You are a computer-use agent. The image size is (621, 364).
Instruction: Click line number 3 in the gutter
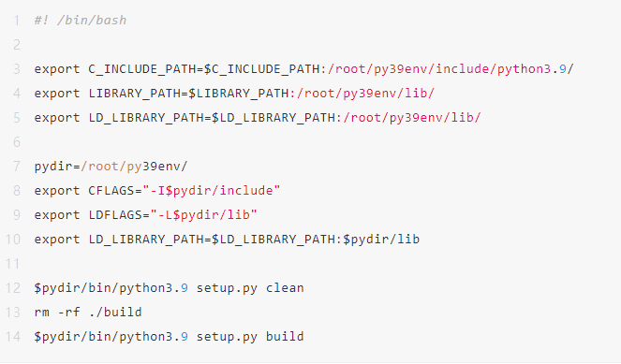coord(17,69)
